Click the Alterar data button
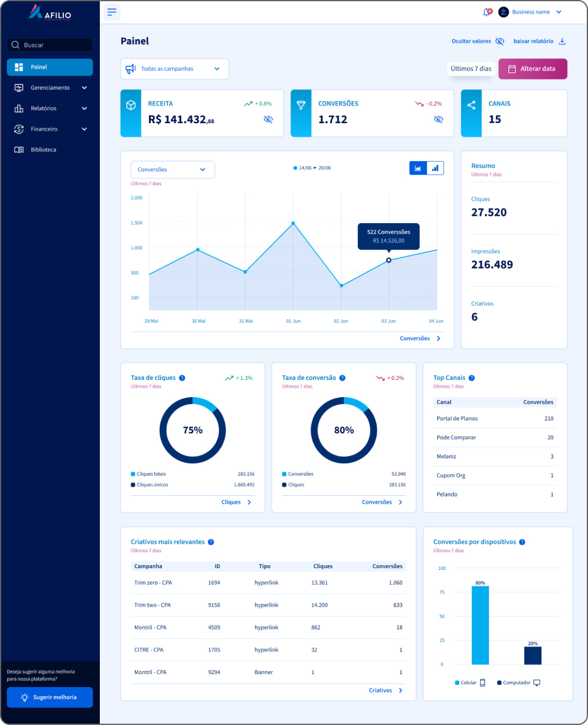Image resolution: width=588 pixels, height=725 pixels. click(x=532, y=69)
